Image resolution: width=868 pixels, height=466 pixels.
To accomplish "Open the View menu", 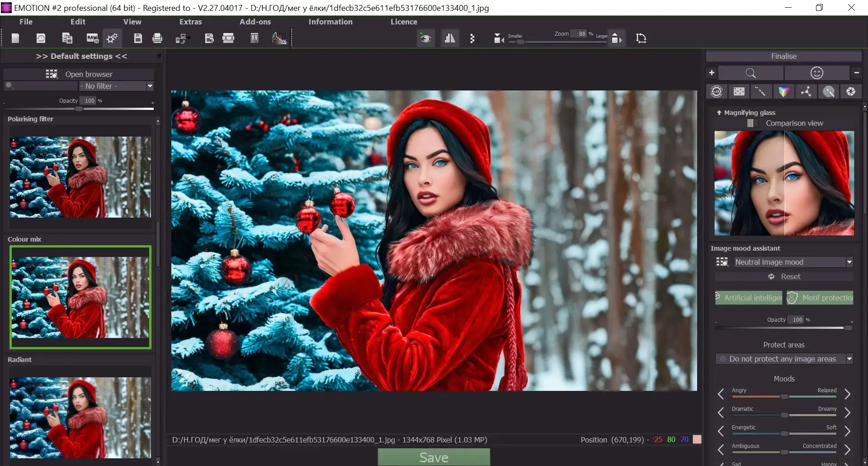I will [132, 22].
